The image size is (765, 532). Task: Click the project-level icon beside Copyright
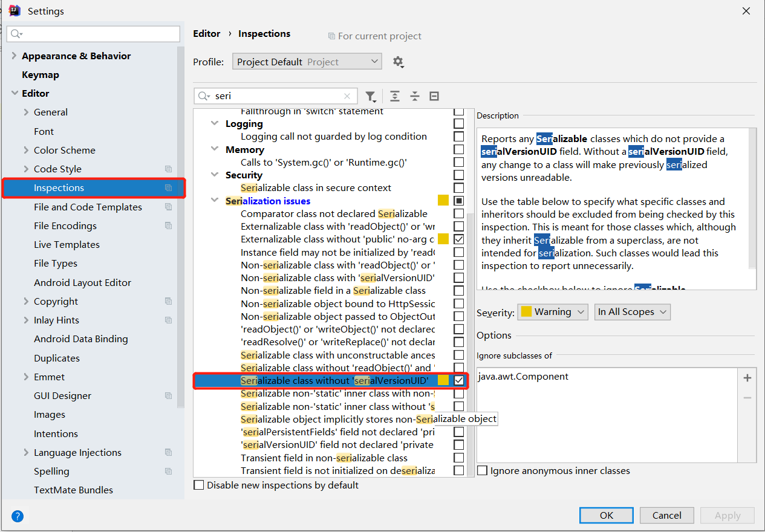pos(169,301)
